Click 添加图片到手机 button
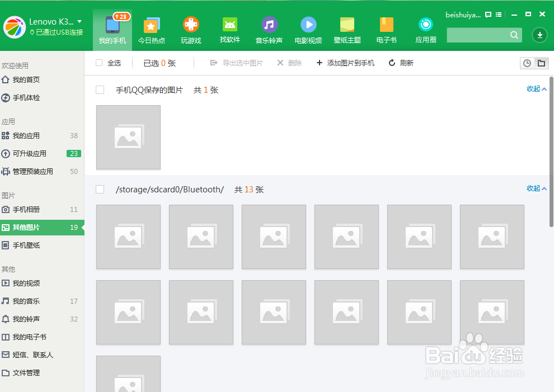This screenshot has height=392, width=554. click(x=345, y=63)
